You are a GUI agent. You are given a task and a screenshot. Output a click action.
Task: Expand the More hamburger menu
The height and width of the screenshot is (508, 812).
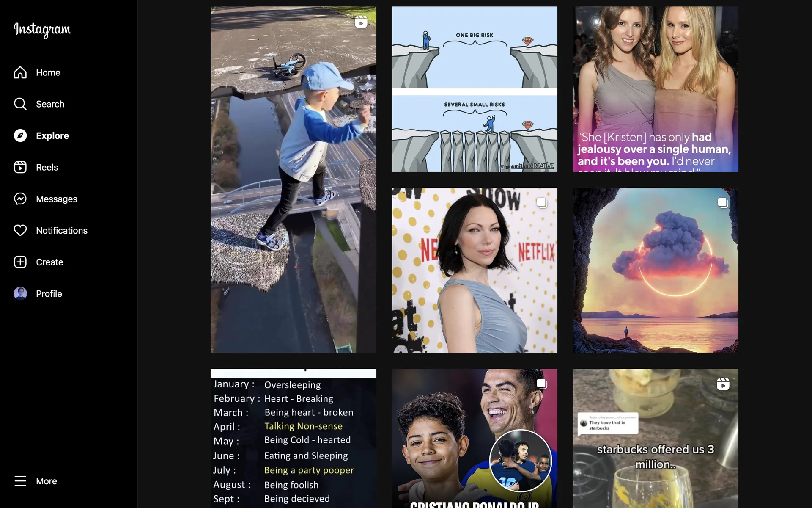pyautogui.click(x=20, y=481)
